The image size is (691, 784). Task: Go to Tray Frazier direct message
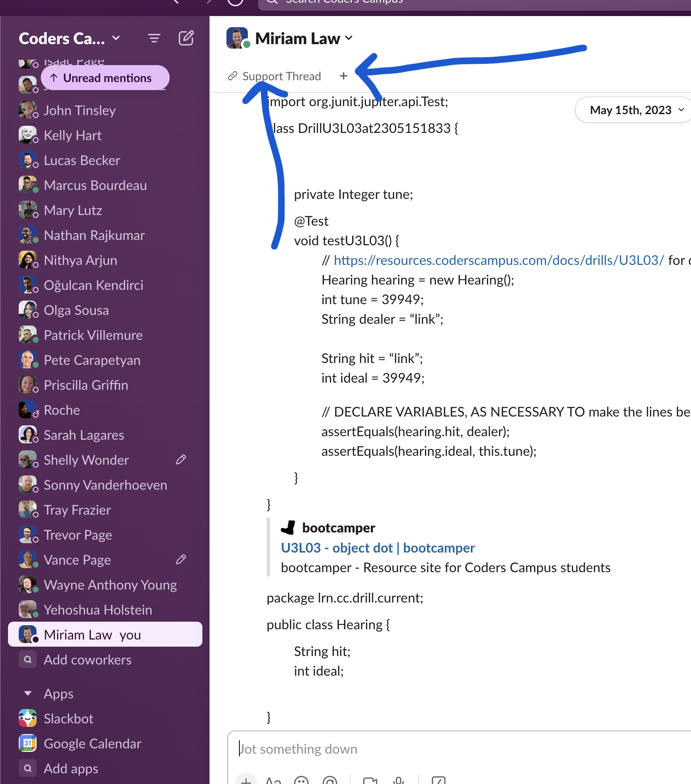(x=105, y=510)
